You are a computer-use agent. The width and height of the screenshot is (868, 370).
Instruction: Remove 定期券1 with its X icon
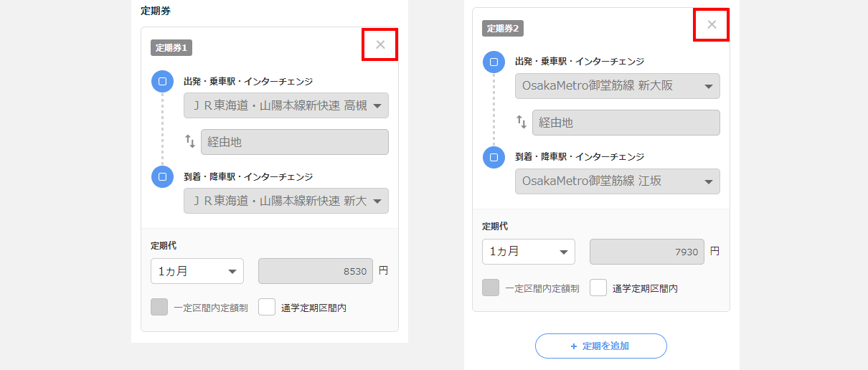(x=380, y=44)
